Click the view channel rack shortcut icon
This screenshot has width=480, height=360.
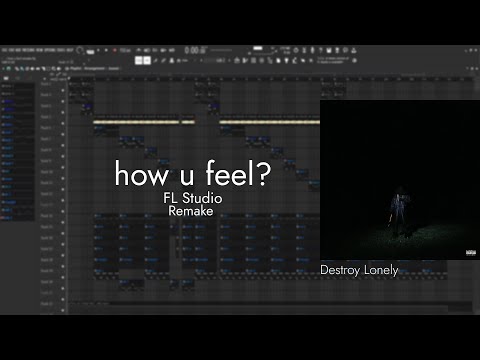point(254,61)
